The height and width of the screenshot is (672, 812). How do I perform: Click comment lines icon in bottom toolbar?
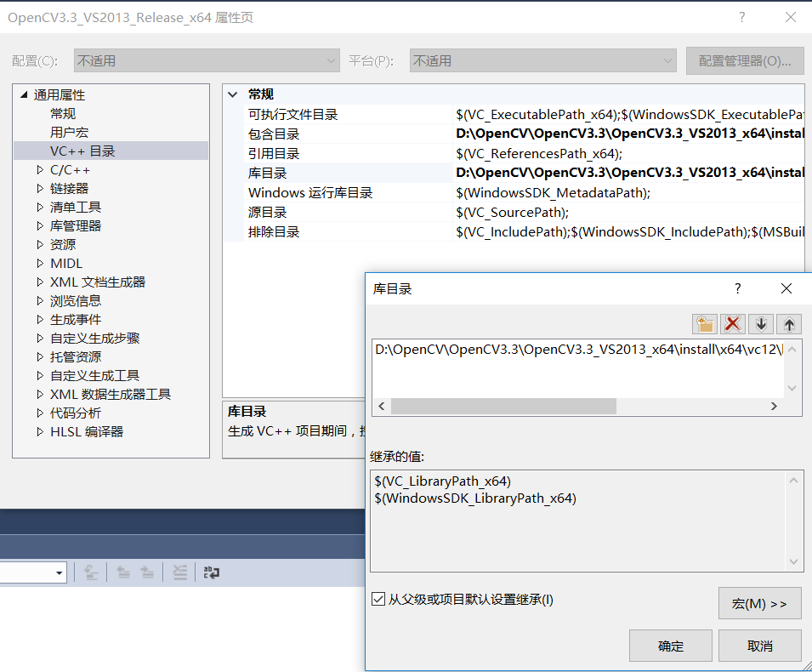147,572
